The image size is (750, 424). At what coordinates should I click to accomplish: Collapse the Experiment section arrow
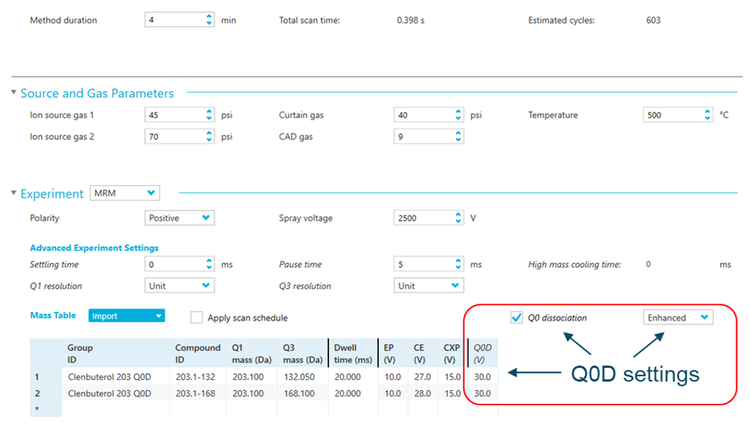tap(14, 192)
